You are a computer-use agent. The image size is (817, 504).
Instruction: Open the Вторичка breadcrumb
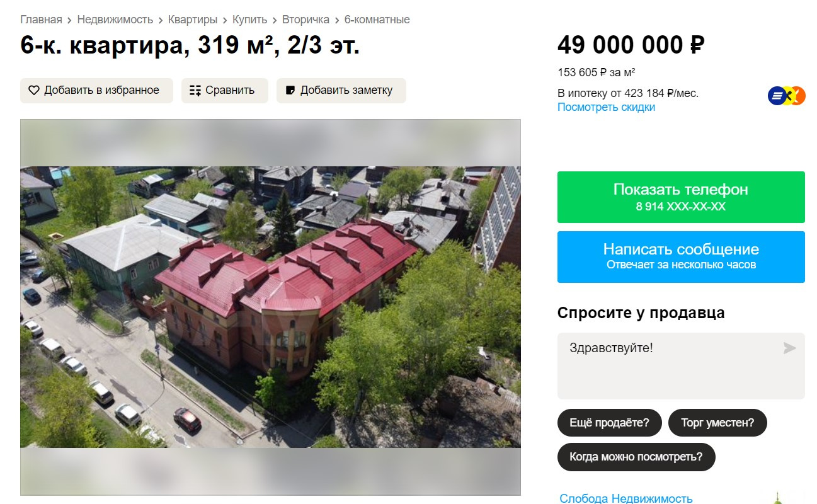pyautogui.click(x=306, y=20)
